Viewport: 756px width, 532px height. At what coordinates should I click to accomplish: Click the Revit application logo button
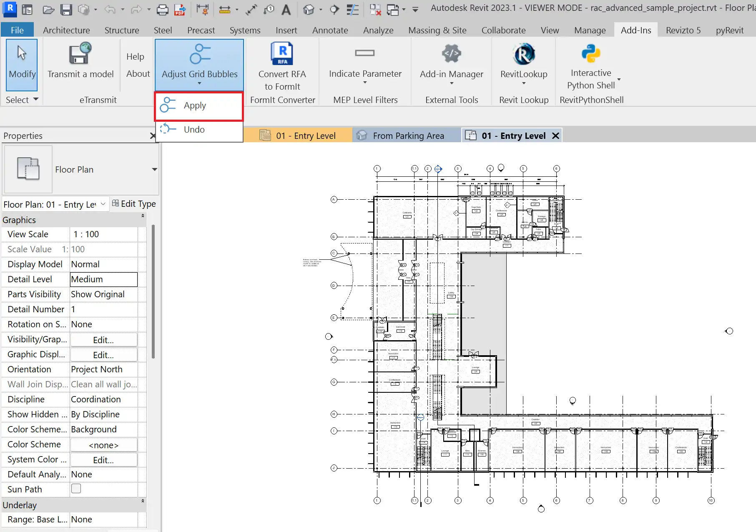10,9
